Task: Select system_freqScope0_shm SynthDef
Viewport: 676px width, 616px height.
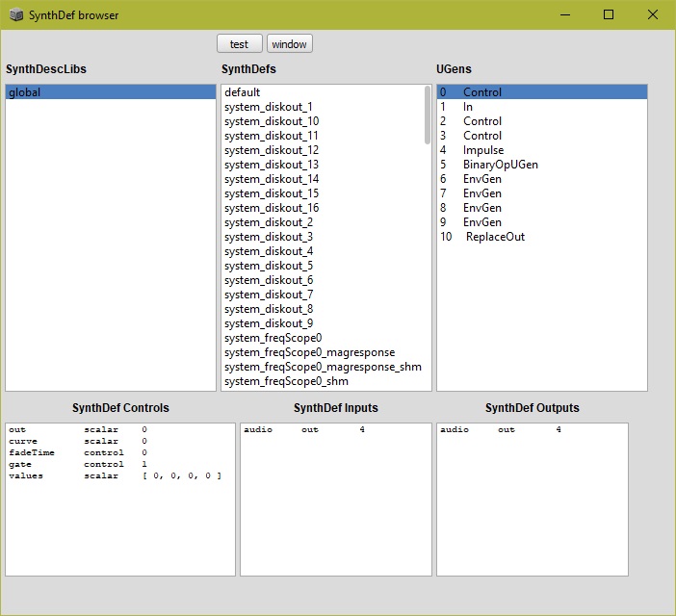Action: (x=323, y=381)
